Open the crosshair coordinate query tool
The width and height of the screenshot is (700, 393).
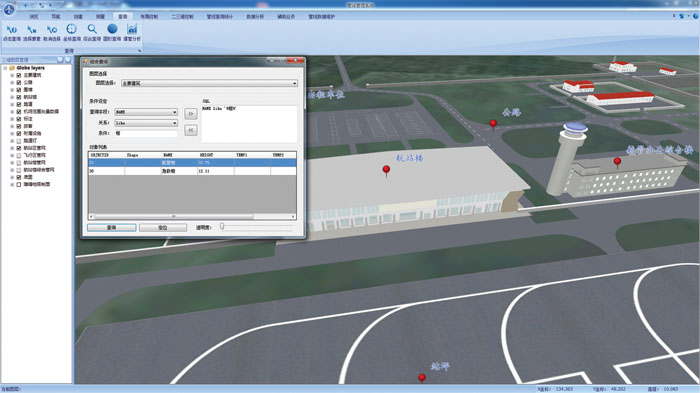(71, 32)
